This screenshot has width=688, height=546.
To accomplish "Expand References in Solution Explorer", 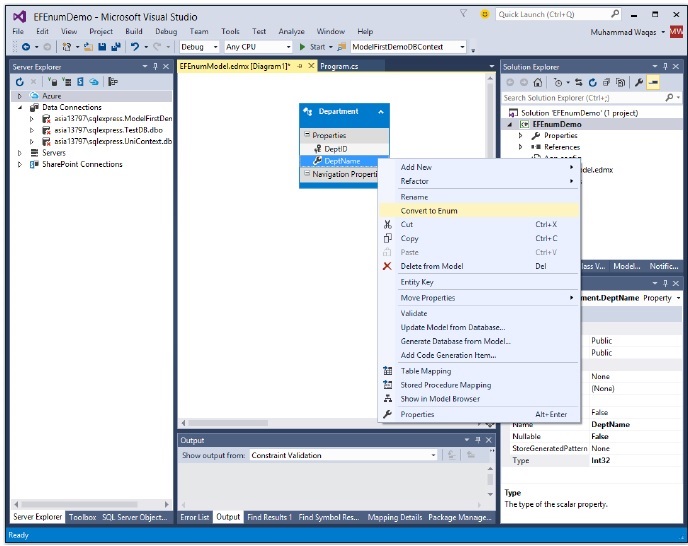I will [520, 147].
